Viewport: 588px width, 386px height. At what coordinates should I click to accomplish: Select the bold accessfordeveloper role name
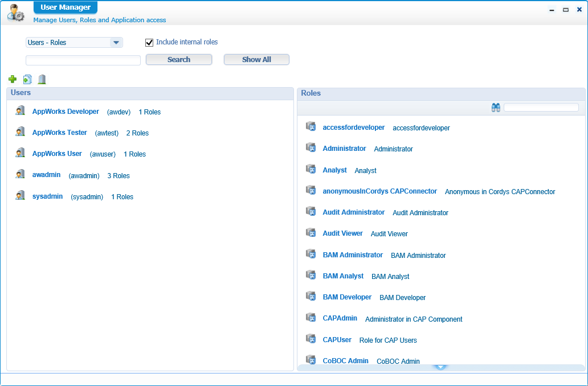click(354, 128)
